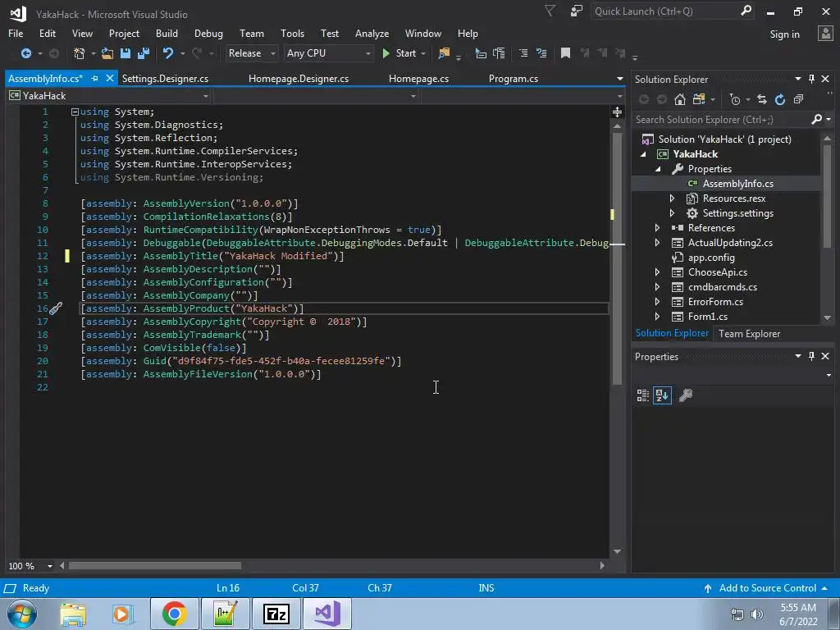Viewport: 840px width, 630px height.
Task: Expand the Resources.resx node
Action: tap(673, 199)
